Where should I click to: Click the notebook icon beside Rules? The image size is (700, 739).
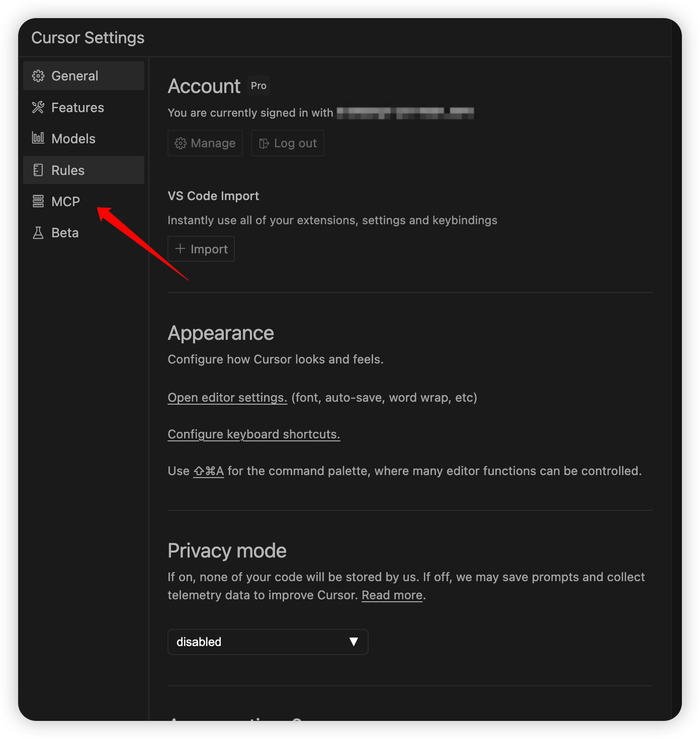tap(38, 170)
